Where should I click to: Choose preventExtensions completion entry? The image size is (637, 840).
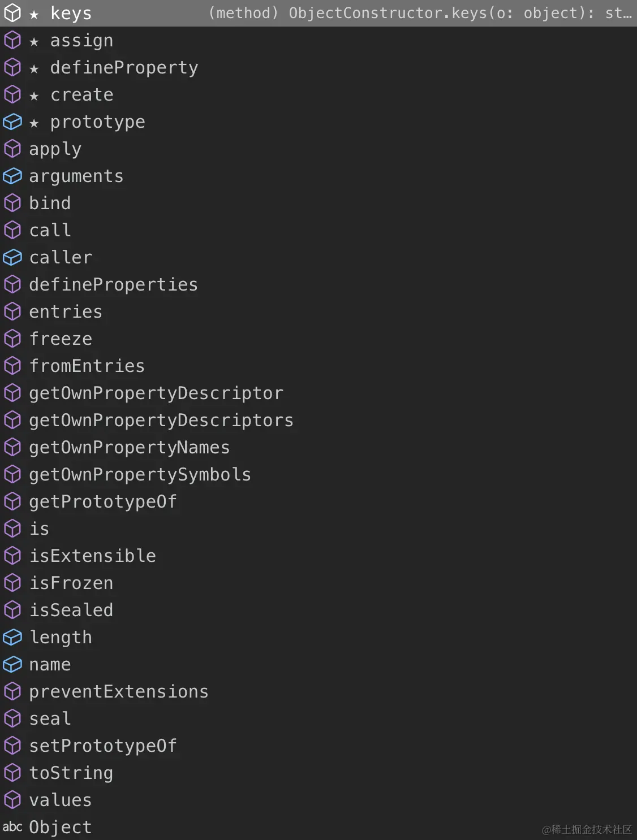318,691
